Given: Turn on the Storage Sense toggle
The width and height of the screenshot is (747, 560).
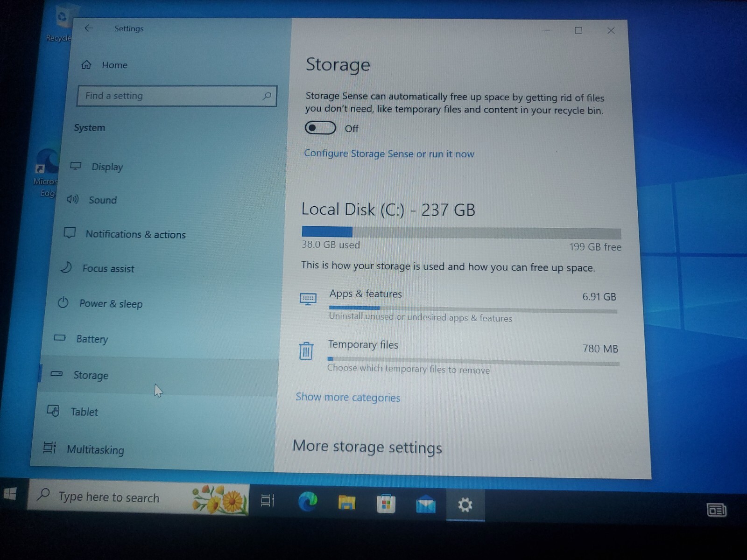Looking at the screenshot, I should click(x=320, y=128).
